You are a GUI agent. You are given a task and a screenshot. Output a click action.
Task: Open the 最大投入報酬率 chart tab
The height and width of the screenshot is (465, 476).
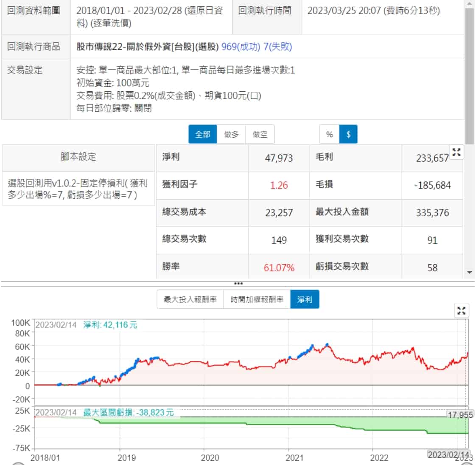click(x=190, y=299)
